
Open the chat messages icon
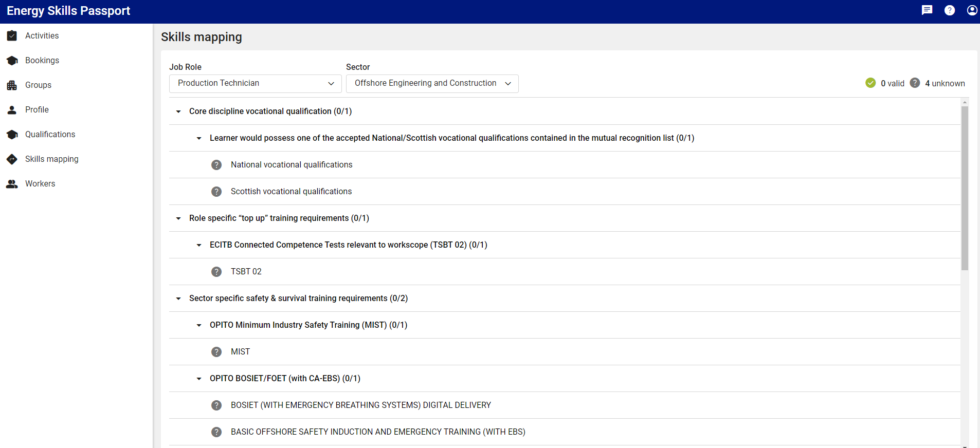[x=927, y=10]
